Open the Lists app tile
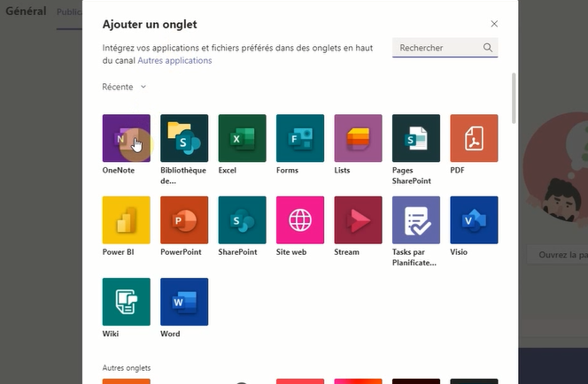588x384 pixels. click(x=358, y=138)
